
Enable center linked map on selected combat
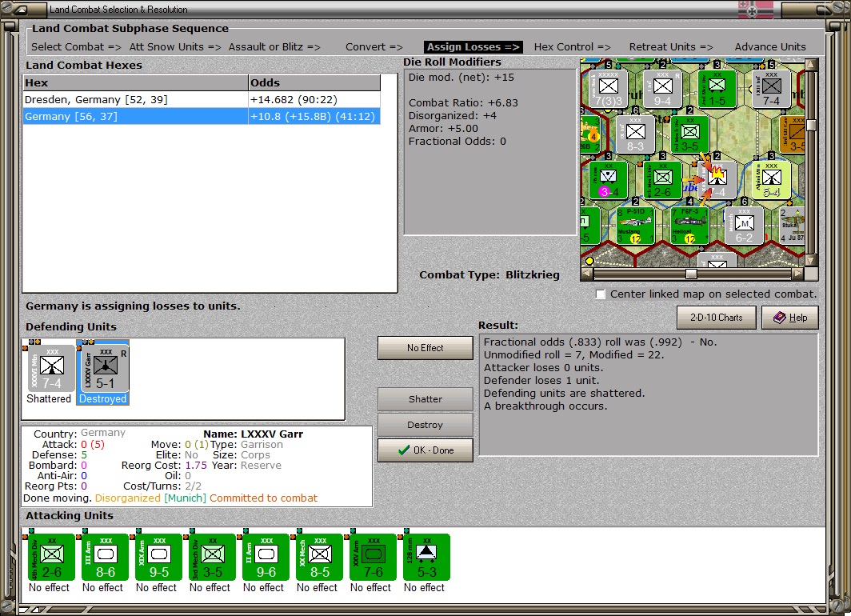click(x=600, y=294)
